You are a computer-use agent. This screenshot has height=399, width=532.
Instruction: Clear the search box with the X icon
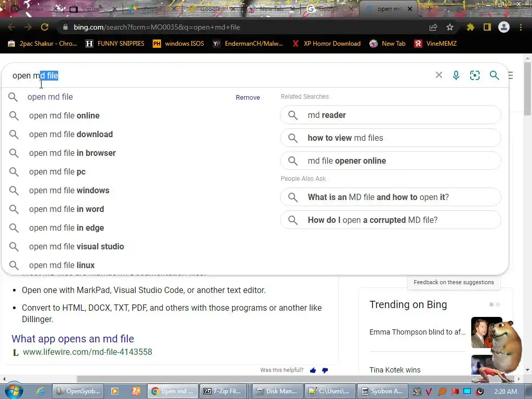coord(438,75)
